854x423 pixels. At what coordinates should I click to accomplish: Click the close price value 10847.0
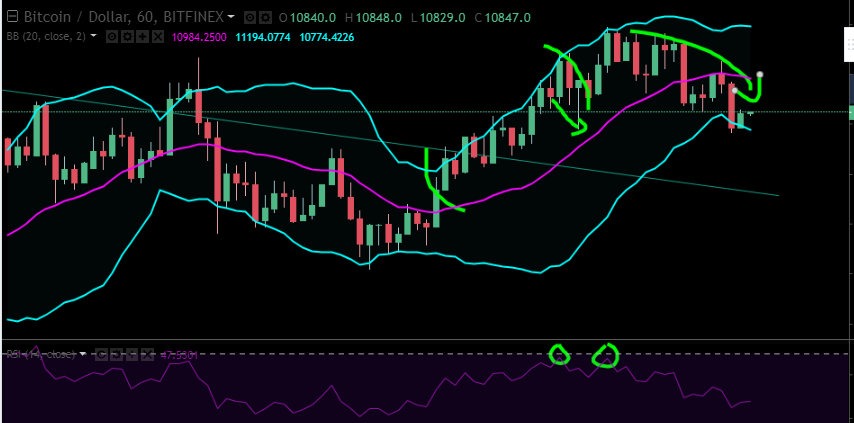click(x=508, y=17)
